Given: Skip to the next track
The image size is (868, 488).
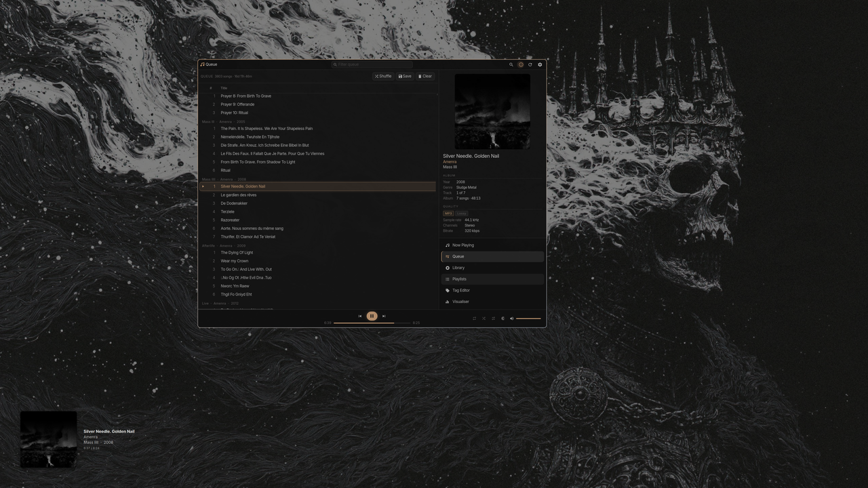Looking at the screenshot, I should click(384, 316).
